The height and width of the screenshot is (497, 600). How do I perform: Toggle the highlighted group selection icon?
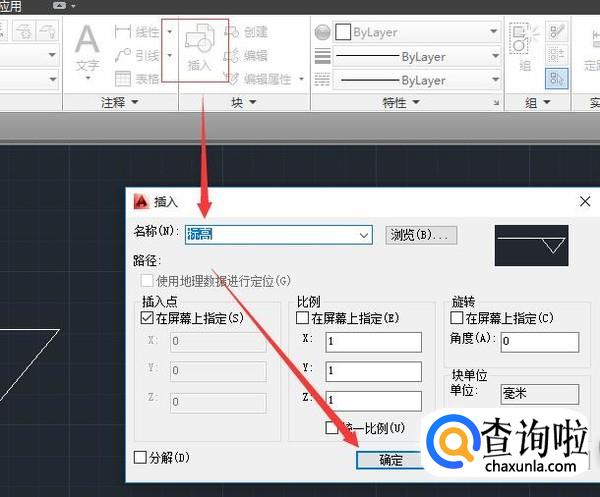[557, 79]
